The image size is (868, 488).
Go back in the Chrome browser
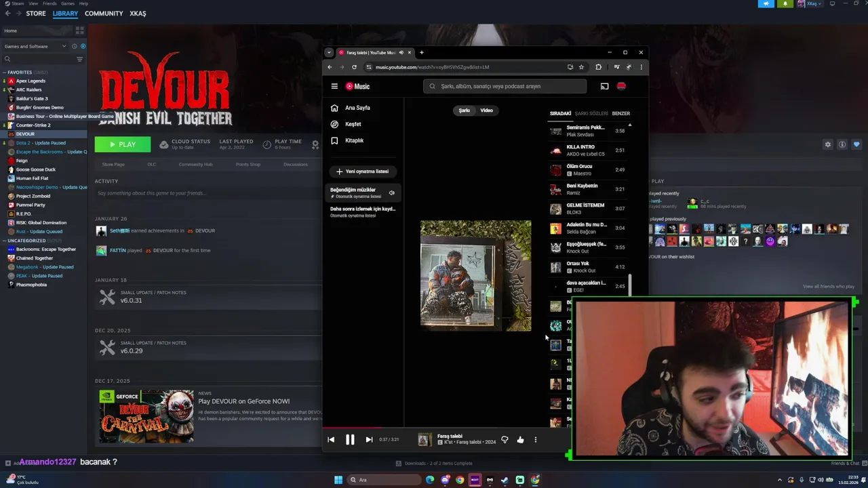pos(330,67)
